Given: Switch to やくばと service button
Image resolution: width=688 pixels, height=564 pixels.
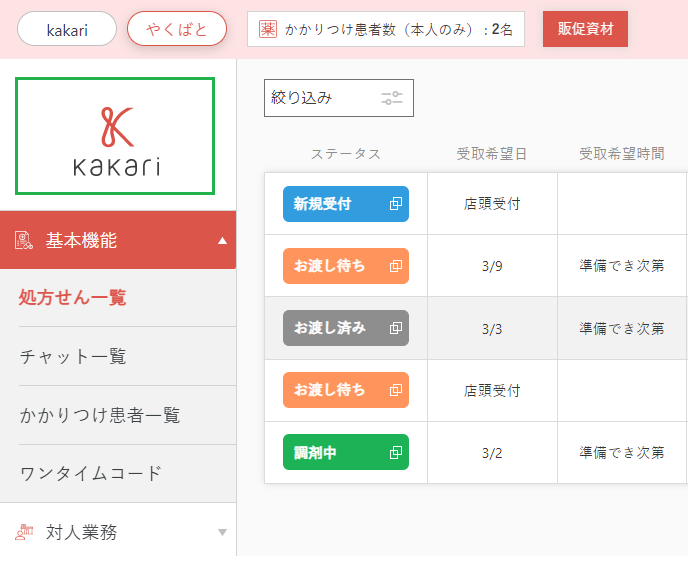Looking at the screenshot, I should click(177, 29).
